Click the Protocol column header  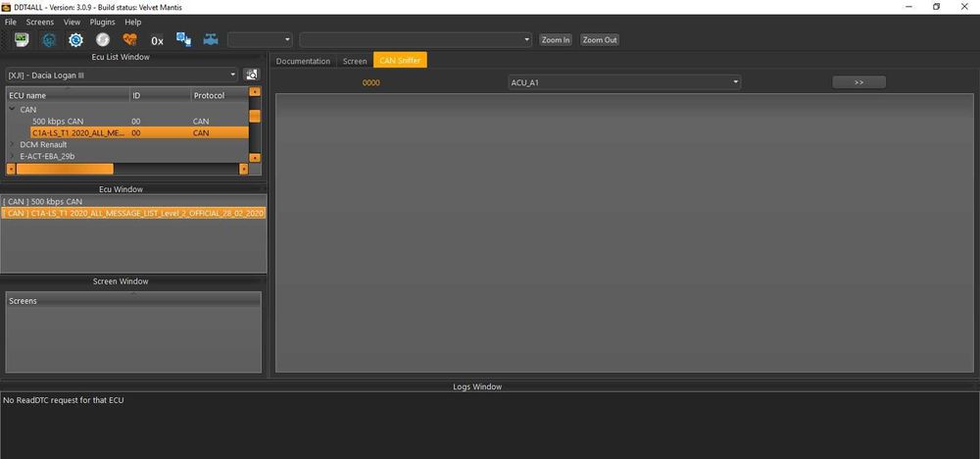[220, 95]
